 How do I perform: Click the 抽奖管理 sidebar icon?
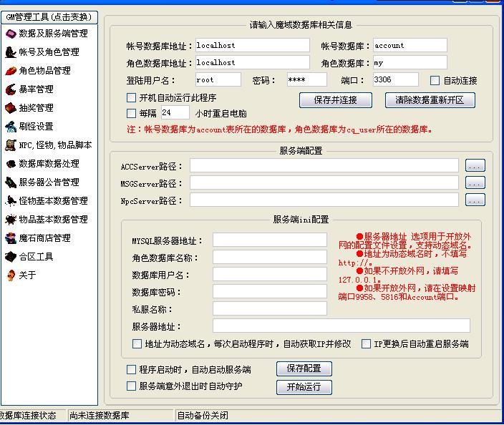11,108
